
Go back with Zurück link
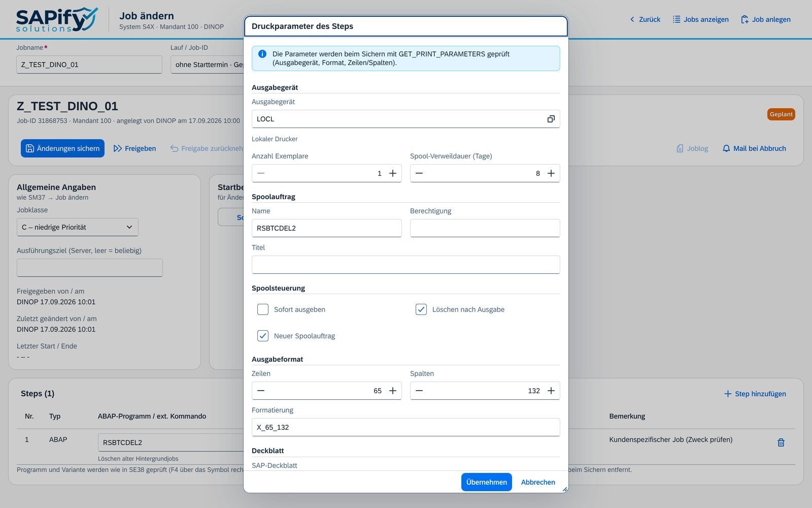(645, 19)
